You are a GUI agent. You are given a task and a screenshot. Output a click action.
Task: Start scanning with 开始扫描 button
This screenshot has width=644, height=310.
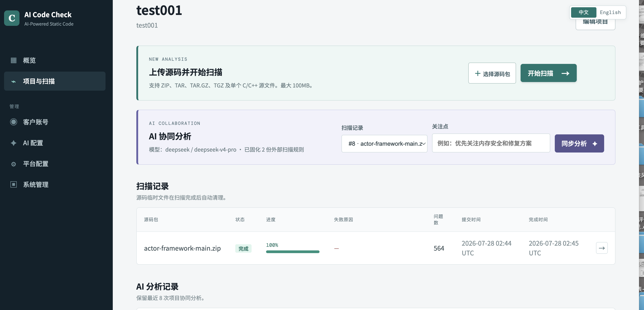pyautogui.click(x=548, y=73)
